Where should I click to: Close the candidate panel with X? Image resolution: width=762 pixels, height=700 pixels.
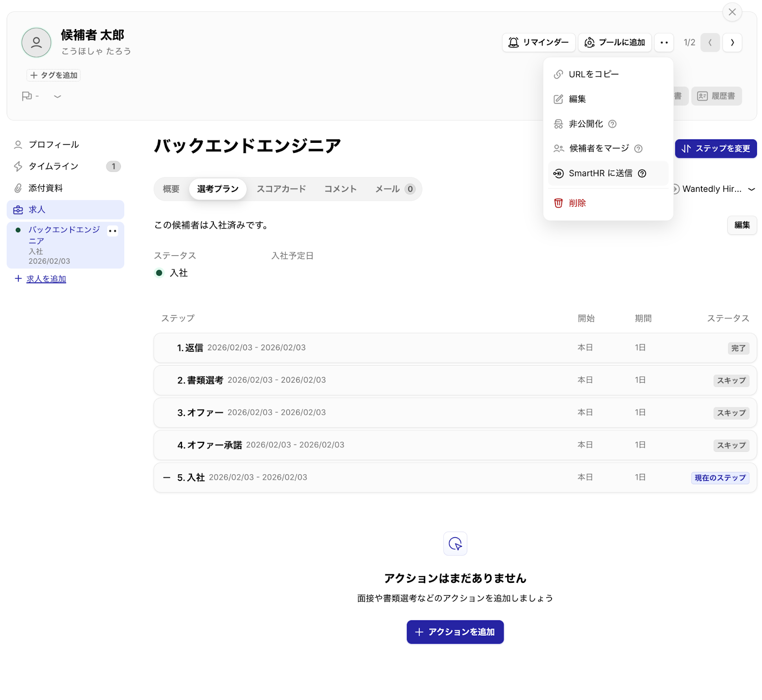(x=732, y=12)
